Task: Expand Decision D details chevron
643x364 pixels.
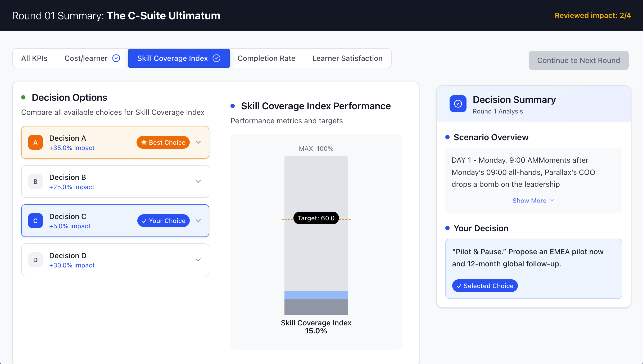Action: tap(198, 260)
